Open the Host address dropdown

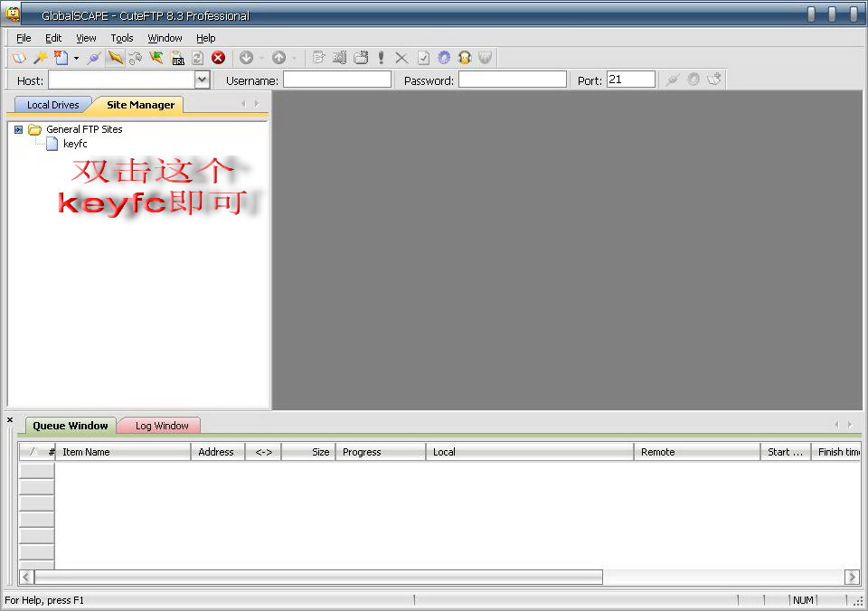tap(203, 80)
